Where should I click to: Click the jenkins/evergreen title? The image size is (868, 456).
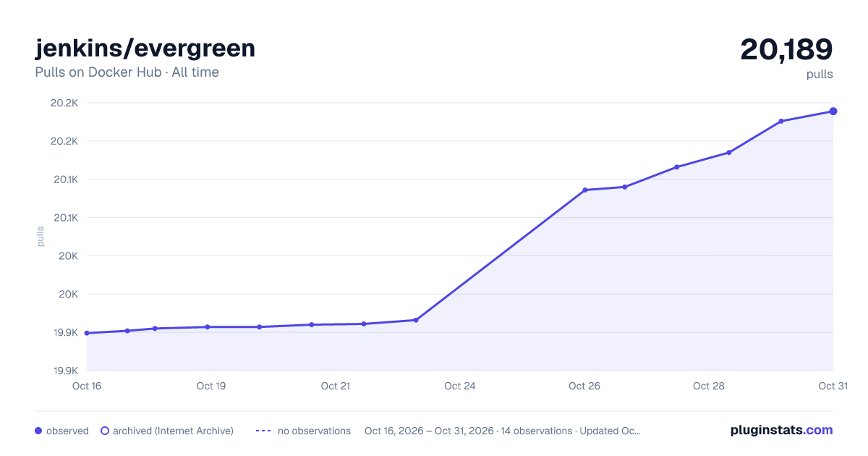point(145,48)
